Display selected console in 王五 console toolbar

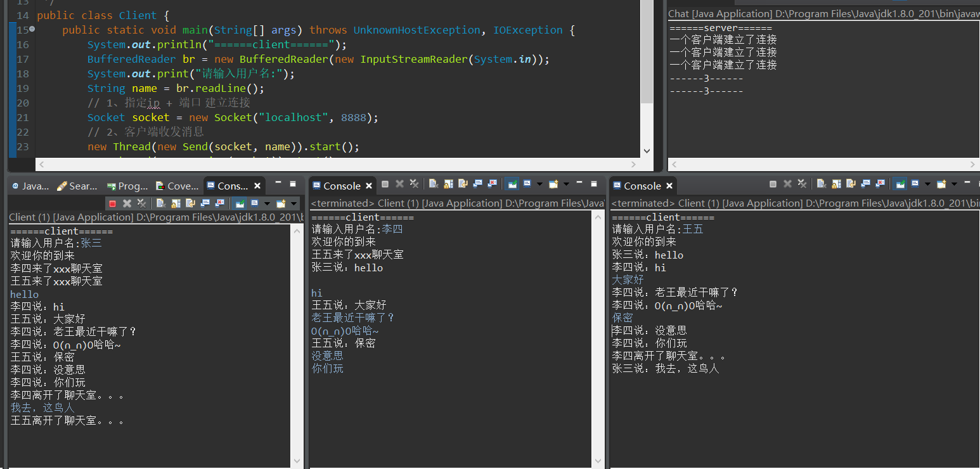915,184
